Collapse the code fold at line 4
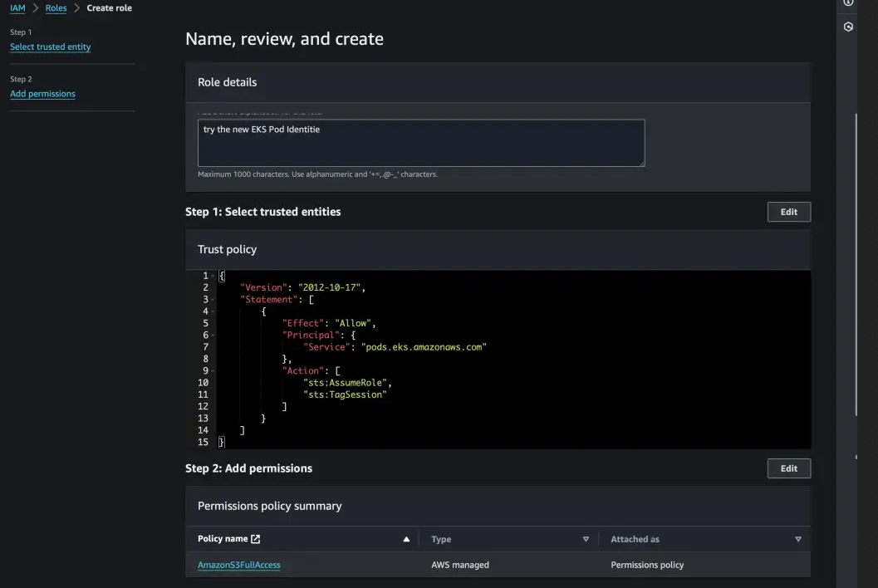 coord(213,311)
